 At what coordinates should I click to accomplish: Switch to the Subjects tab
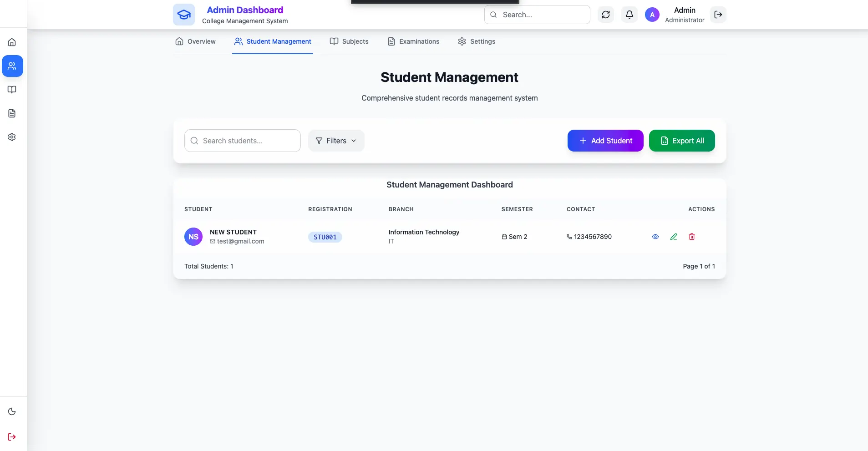click(x=349, y=41)
